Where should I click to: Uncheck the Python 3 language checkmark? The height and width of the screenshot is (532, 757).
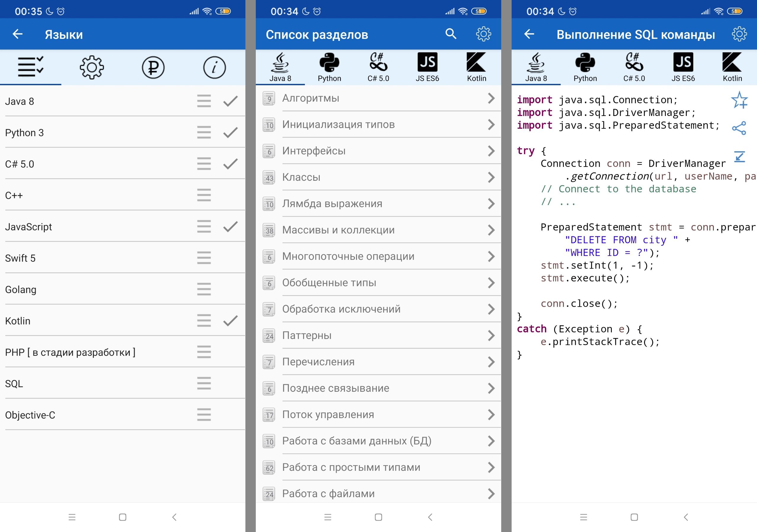click(230, 133)
